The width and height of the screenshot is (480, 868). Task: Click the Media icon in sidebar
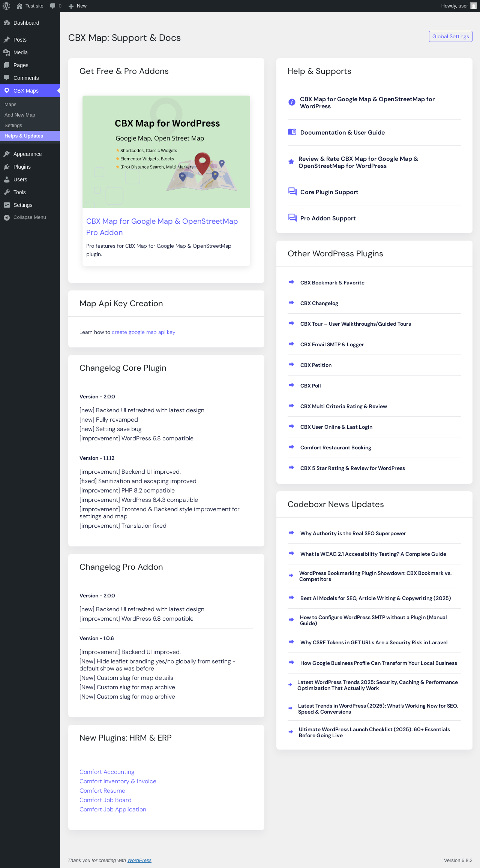pos(7,52)
